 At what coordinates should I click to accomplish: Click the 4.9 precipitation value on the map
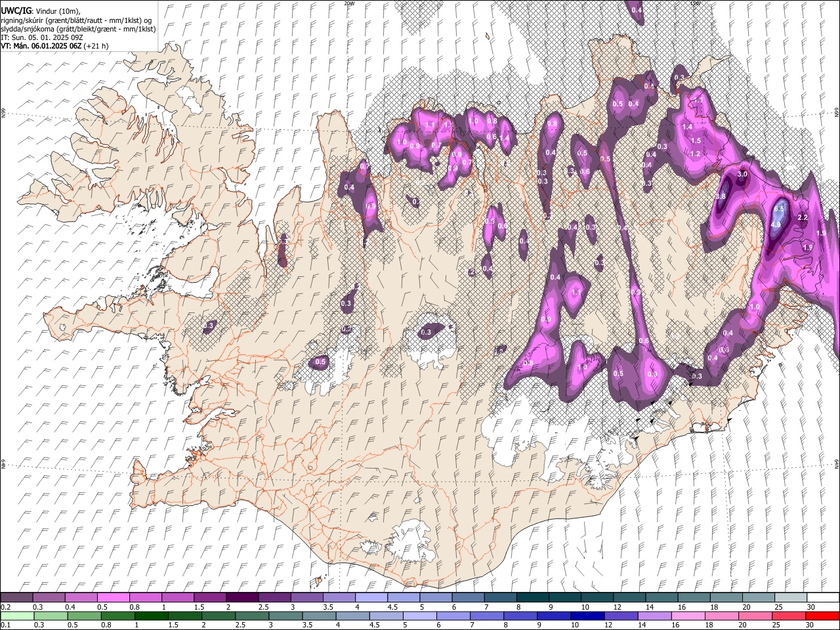point(776,224)
